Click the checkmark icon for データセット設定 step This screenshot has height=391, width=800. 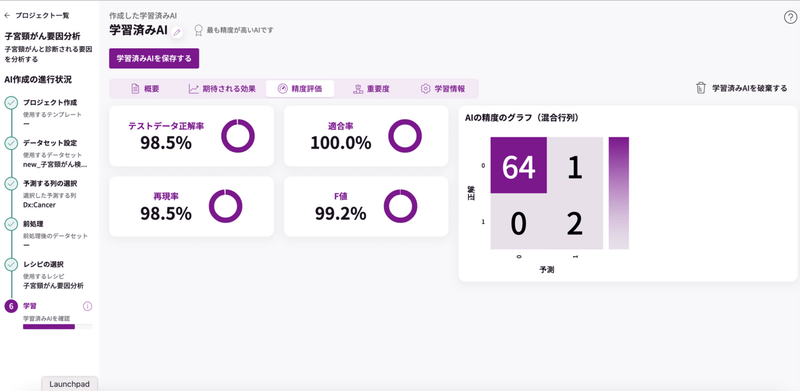(11, 143)
